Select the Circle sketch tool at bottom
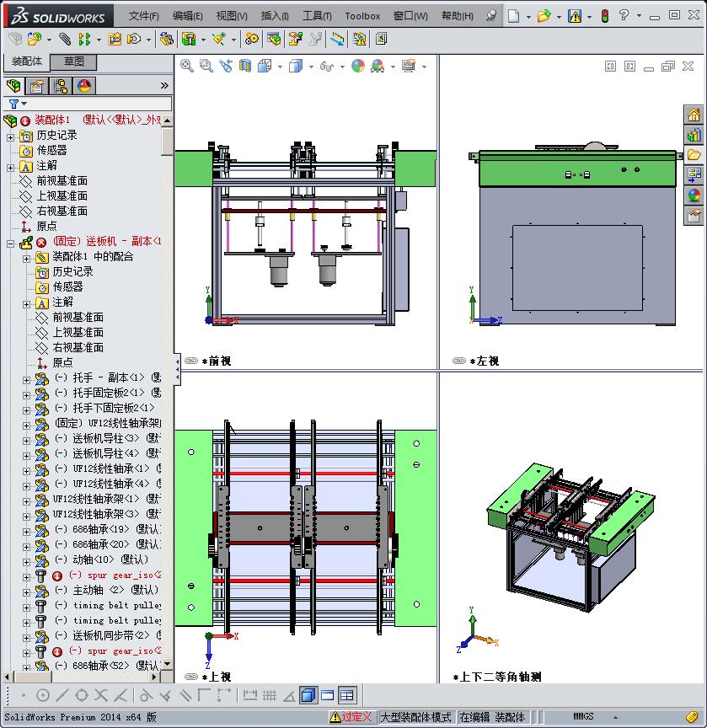707x728 pixels. pos(43,696)
